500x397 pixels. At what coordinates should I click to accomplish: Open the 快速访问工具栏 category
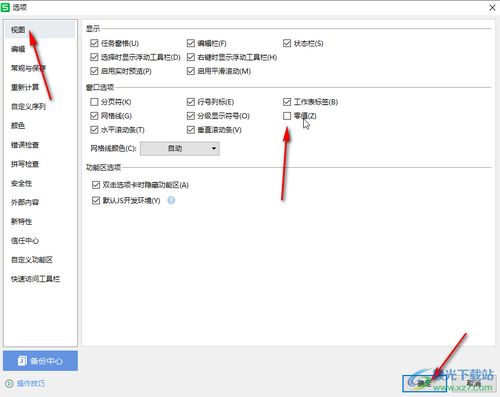[35, 279]
